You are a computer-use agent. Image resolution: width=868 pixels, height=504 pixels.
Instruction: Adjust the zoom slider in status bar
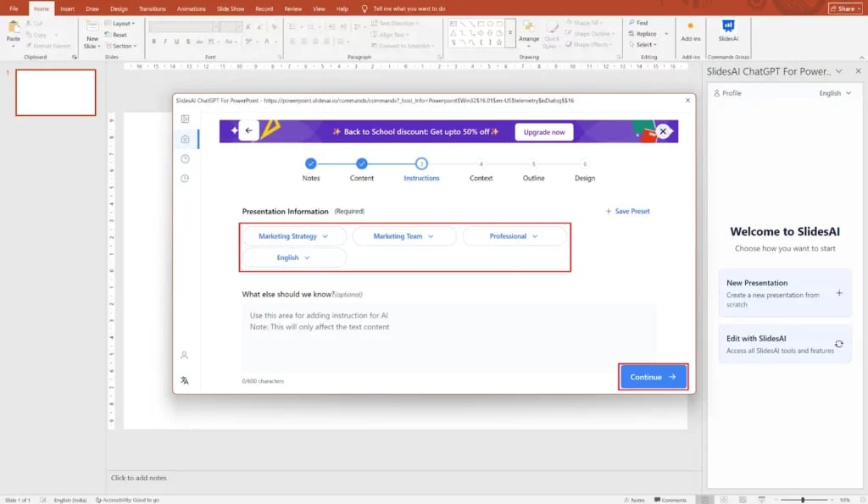[803, 500]
